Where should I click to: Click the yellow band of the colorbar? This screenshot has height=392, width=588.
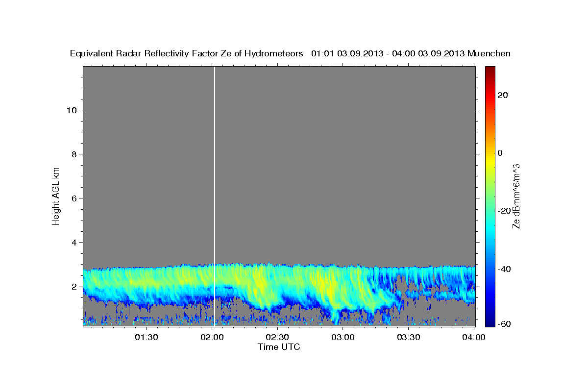[490, 162]
